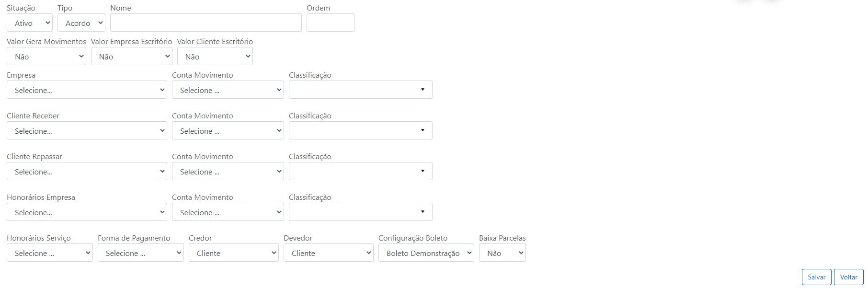Open the Tipo dropdown showing Acordo
The height and width of the screenshot is (289, 868).
[x=81, y=23]
